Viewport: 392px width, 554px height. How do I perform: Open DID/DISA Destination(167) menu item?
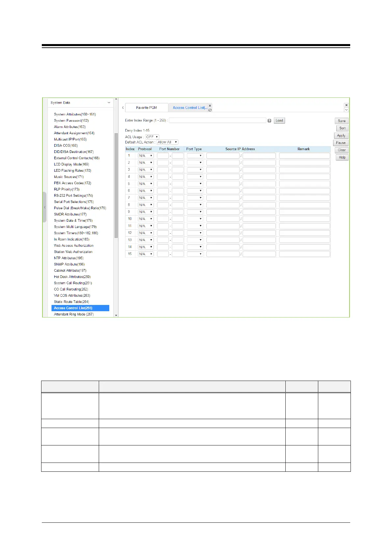(x=74, y=152)
